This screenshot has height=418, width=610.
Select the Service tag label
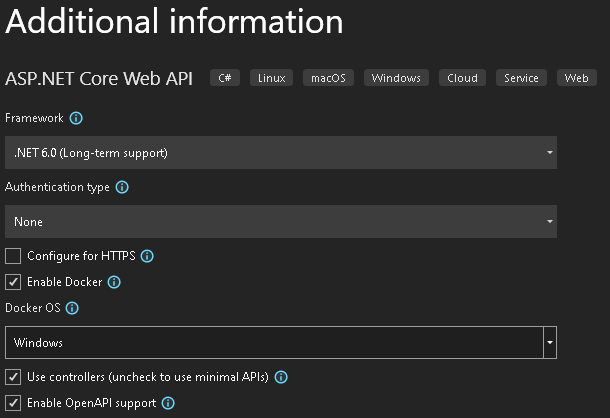(x=521, y=78)
